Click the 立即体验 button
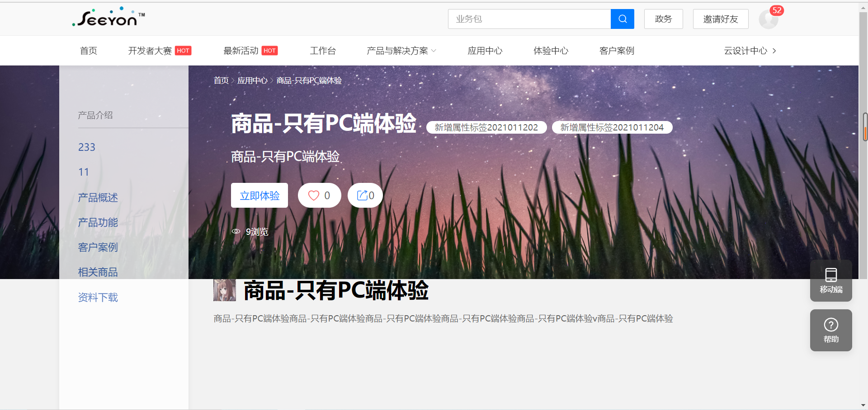The height and width of the screenshot is (410, 868). coord(259,196)
